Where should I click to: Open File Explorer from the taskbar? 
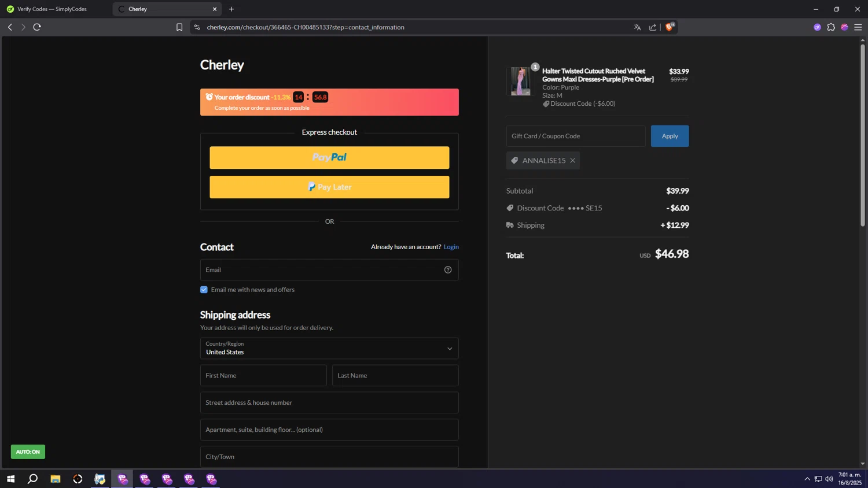click(56, 479)
